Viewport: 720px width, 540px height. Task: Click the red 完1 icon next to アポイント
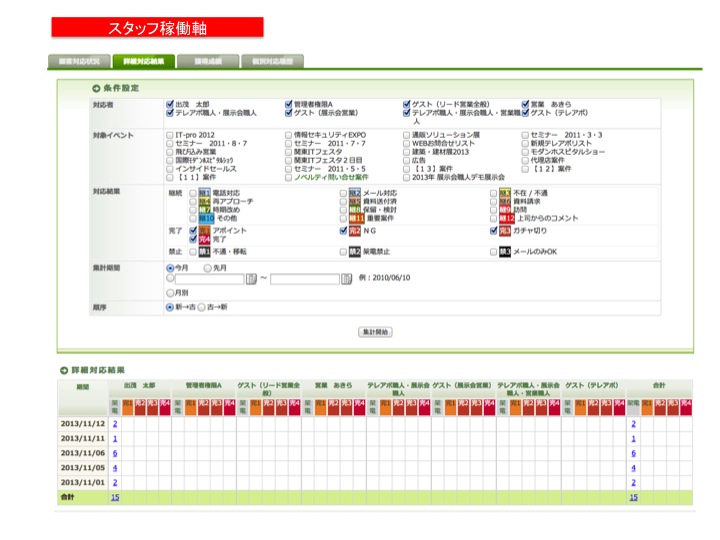click(x=205, y=230)
